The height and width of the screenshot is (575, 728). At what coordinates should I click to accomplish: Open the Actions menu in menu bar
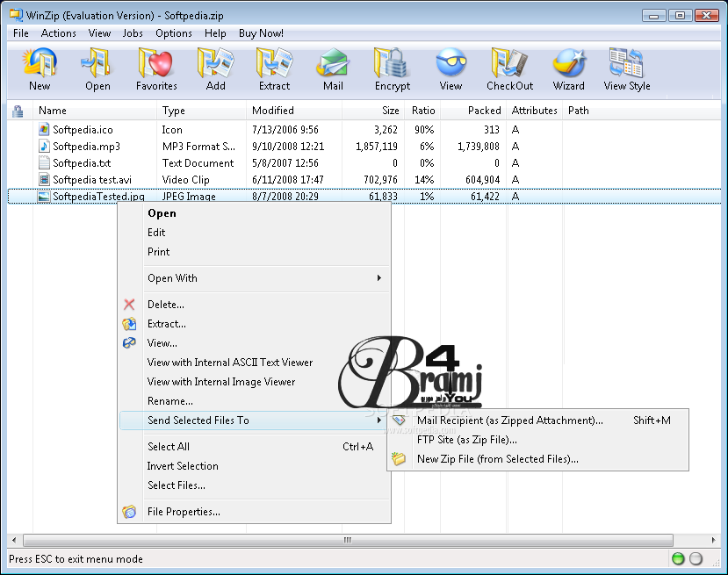(59, 33)
